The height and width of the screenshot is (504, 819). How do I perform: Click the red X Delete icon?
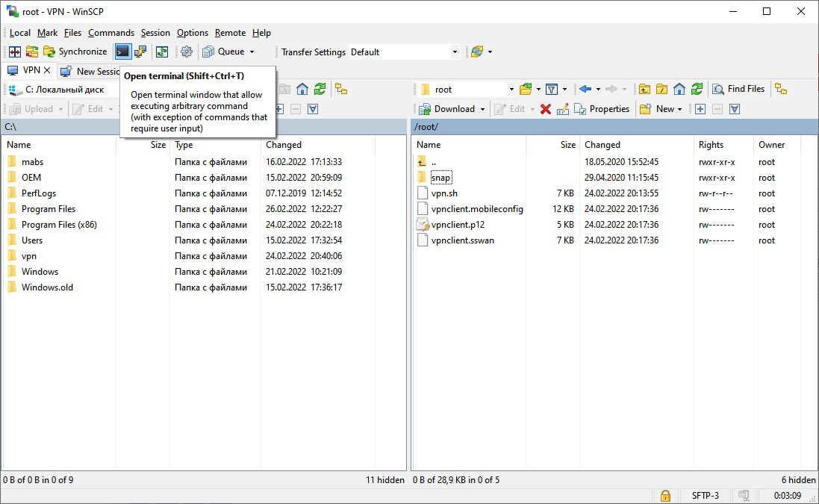545,109
